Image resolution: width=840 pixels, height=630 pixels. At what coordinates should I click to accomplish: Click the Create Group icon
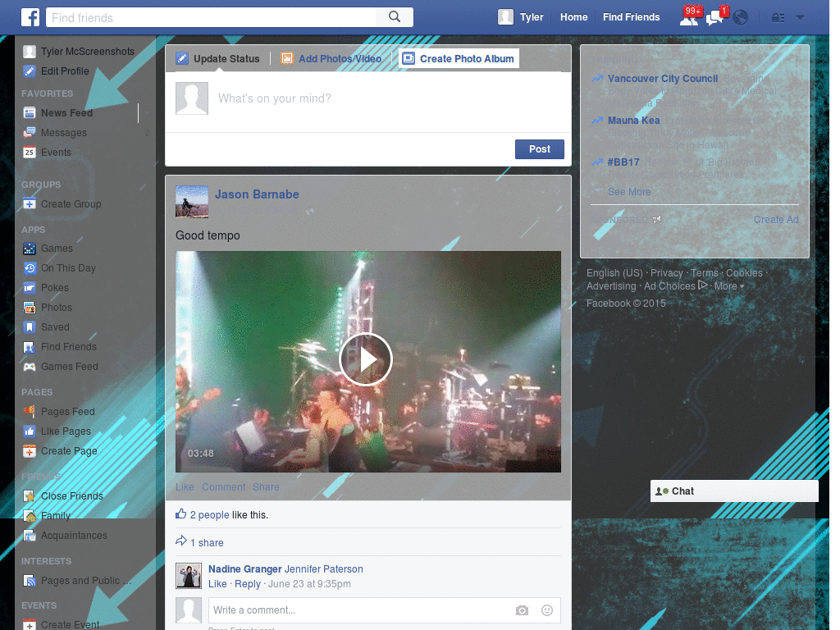(x=30, y=204)
